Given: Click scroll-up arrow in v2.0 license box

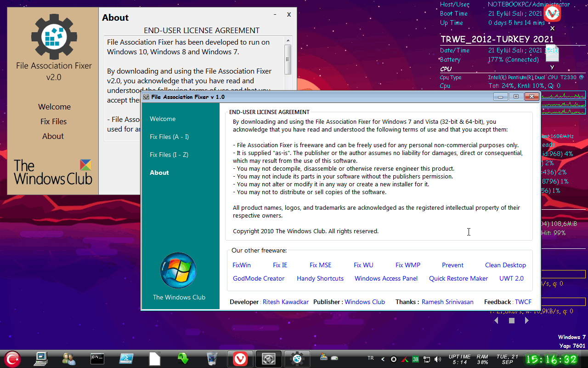Looking at the screenshot, I should [288, 40].
